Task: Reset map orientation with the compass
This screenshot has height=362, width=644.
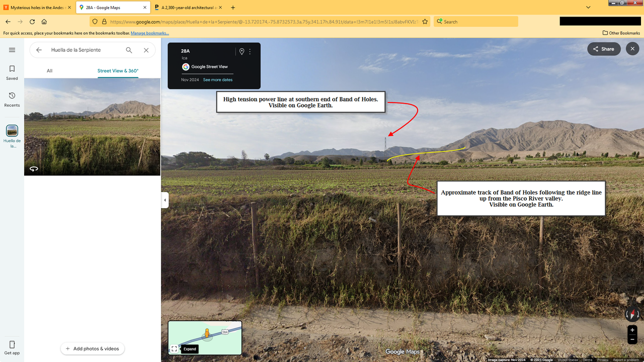Action: [x=632, y=314]
